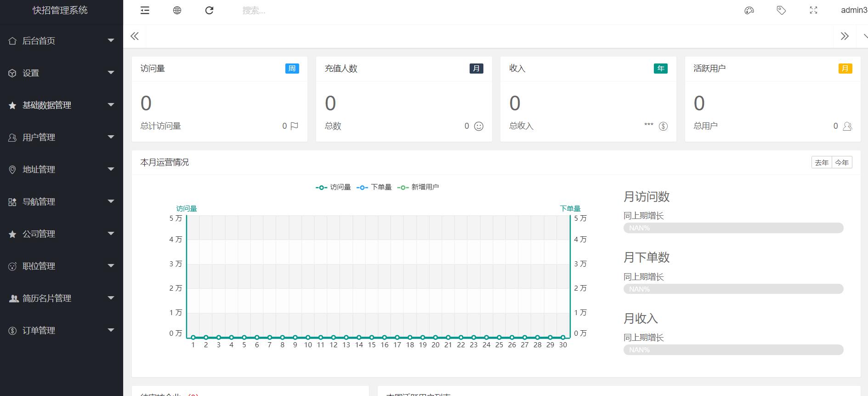Click the 去年 button

[x=822, y=162]
